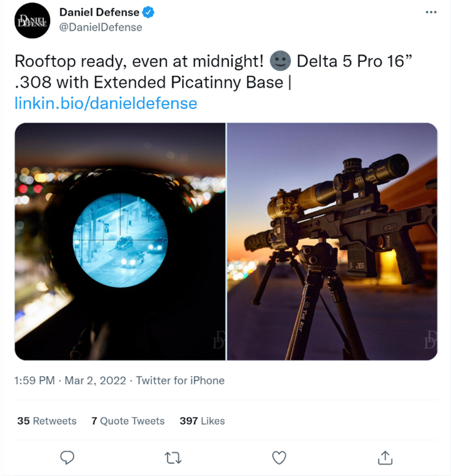View the 7 Quote Tweets list

pyautogui.click(x=128, y=421)
